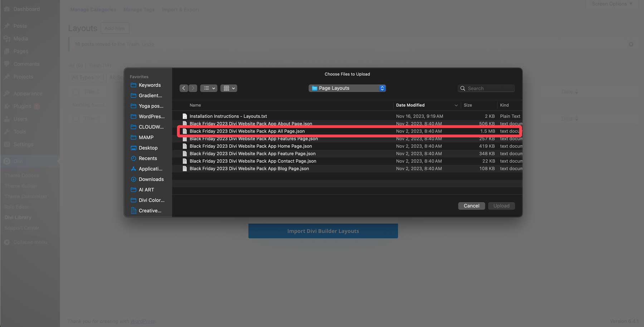
Task: Click the Downloads arrow icon
Action: pyautogui.click(x=133, y=179)
